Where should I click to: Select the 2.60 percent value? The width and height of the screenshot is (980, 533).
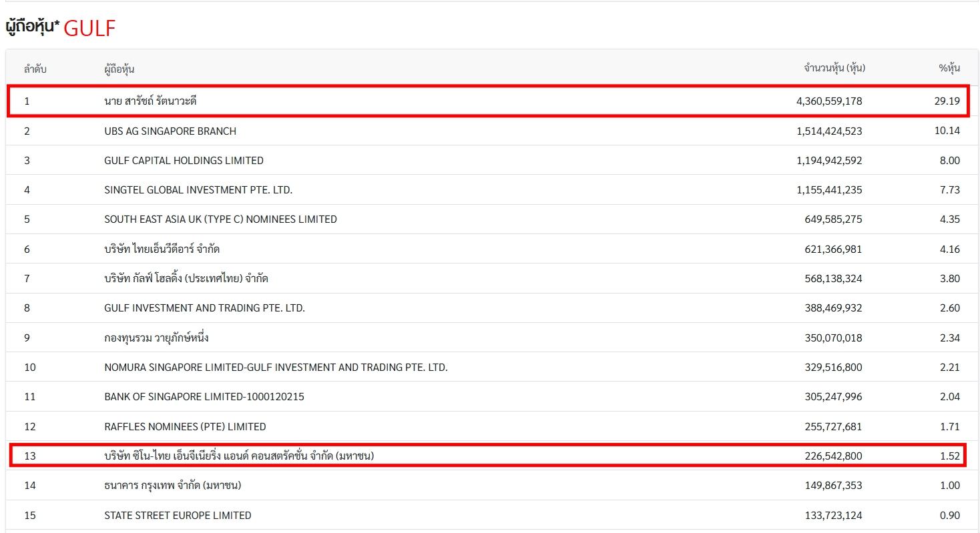[950, 308]
